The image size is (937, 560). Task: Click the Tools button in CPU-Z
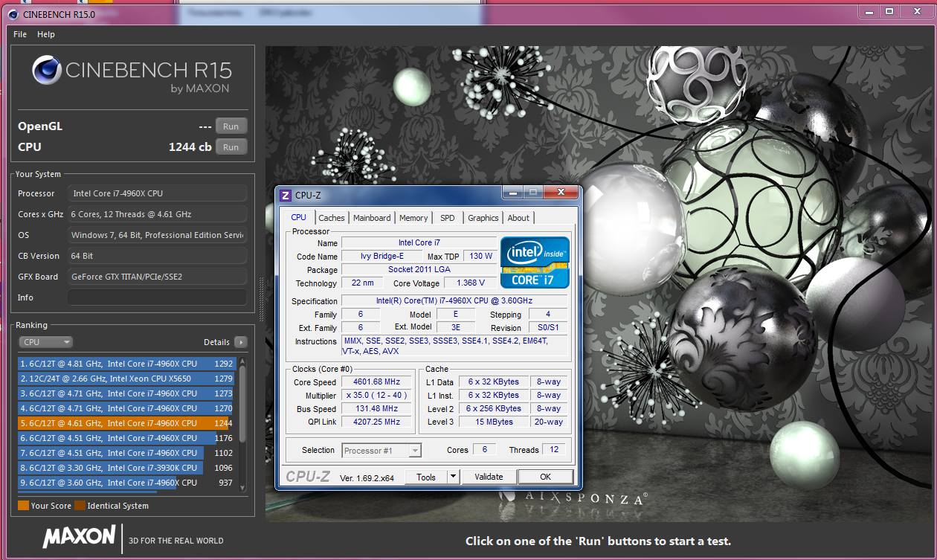click(x=426, y=477)
